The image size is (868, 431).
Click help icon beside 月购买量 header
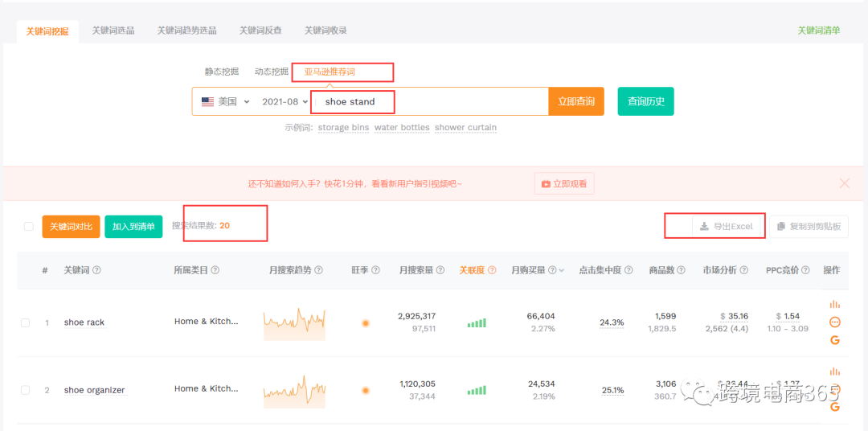pyautogui.click(x=552, y=270)
